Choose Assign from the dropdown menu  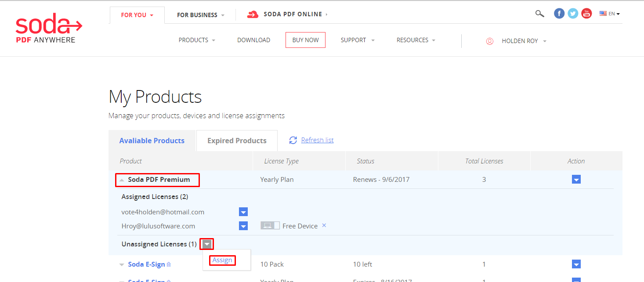pyautogui.click(x=222, y=260)
